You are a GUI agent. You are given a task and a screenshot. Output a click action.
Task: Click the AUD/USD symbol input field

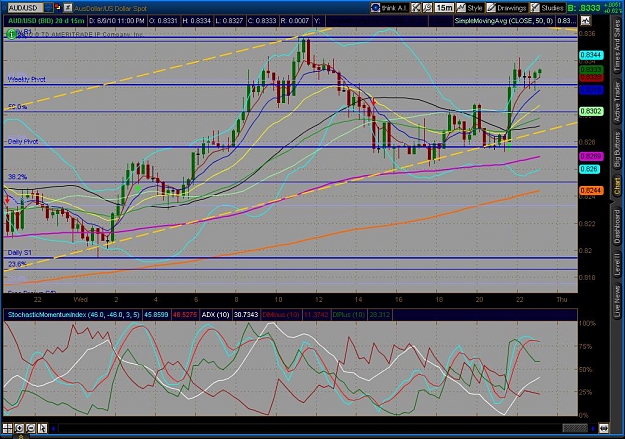coord(26,7)
